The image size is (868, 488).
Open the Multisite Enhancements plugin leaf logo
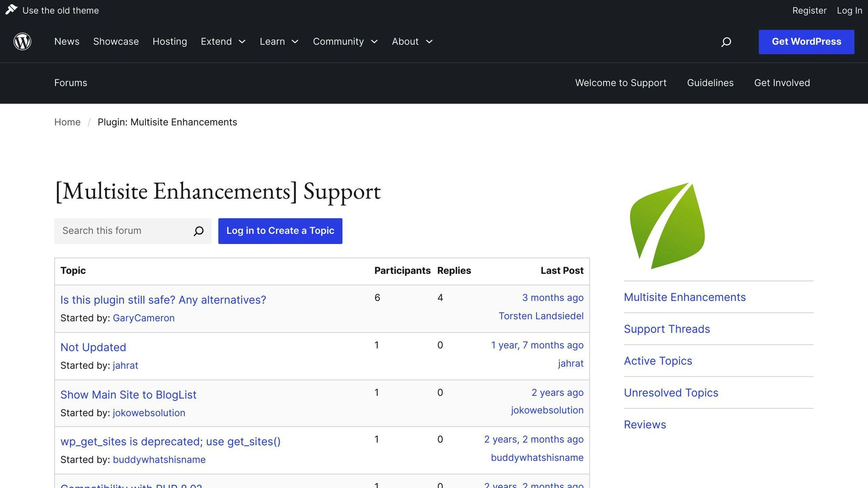tap(668, 226)
